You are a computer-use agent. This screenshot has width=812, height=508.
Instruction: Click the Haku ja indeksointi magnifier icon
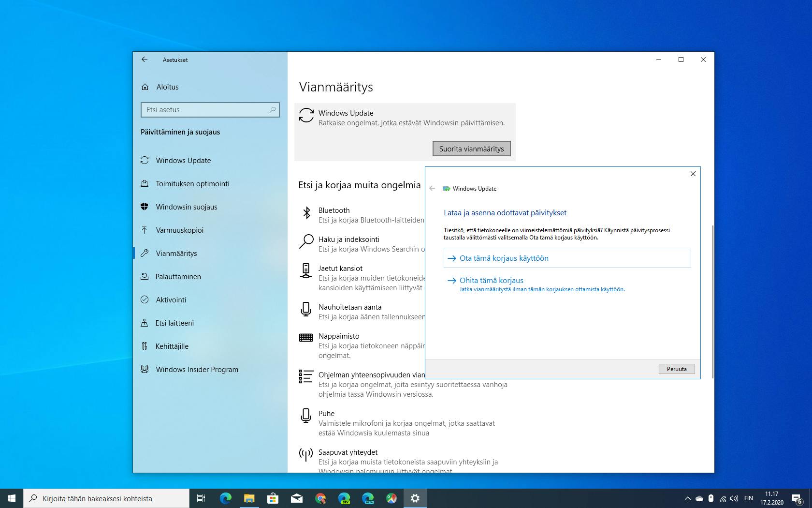point(306,241)
